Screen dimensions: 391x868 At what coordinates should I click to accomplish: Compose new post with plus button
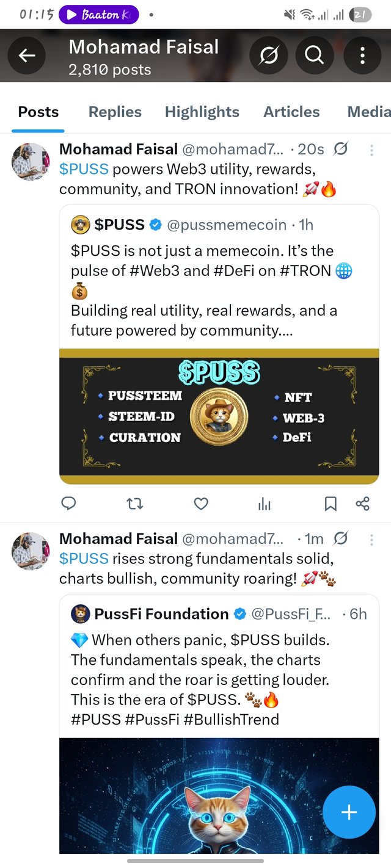pyautogui.click(x=349, y=812)
